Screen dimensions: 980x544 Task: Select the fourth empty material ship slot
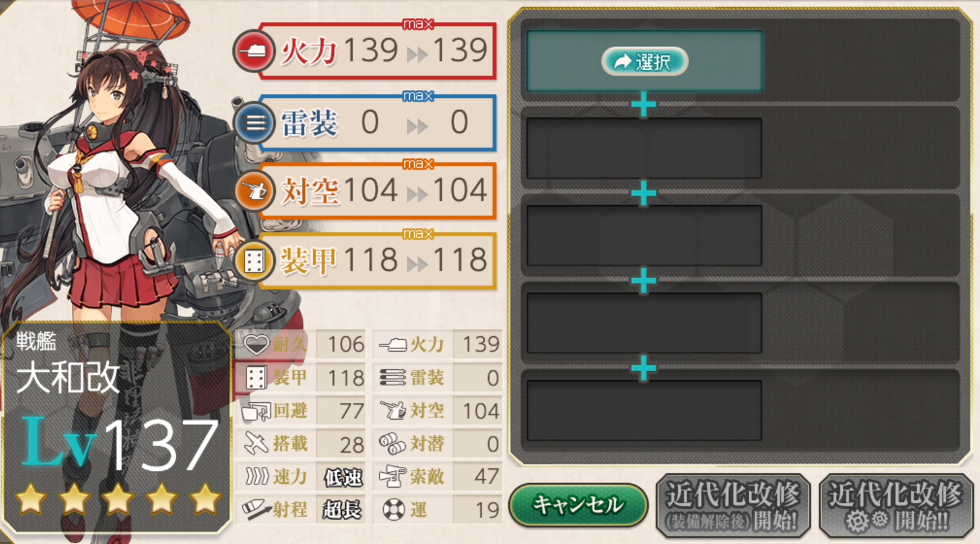pyautogui.click(x=644, y=323)
